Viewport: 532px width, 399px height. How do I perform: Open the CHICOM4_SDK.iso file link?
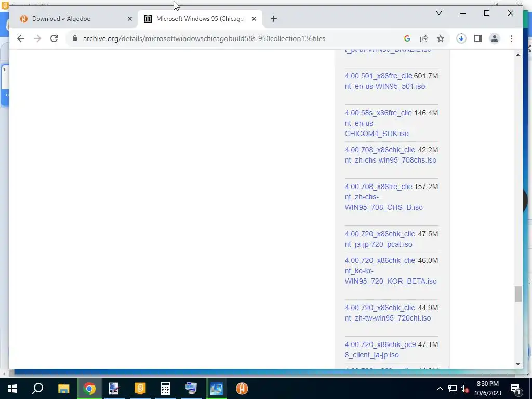(x=378, y=123)
